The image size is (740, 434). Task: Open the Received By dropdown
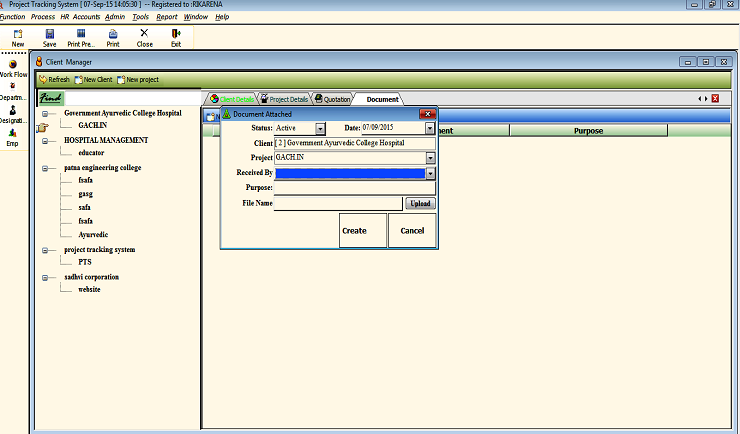coord(430,173)
